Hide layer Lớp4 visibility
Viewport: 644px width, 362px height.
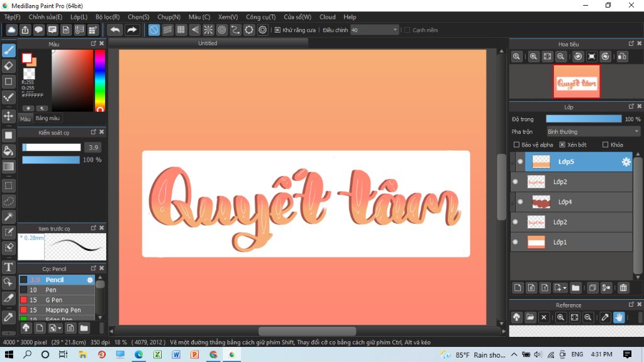pos(520,202)
